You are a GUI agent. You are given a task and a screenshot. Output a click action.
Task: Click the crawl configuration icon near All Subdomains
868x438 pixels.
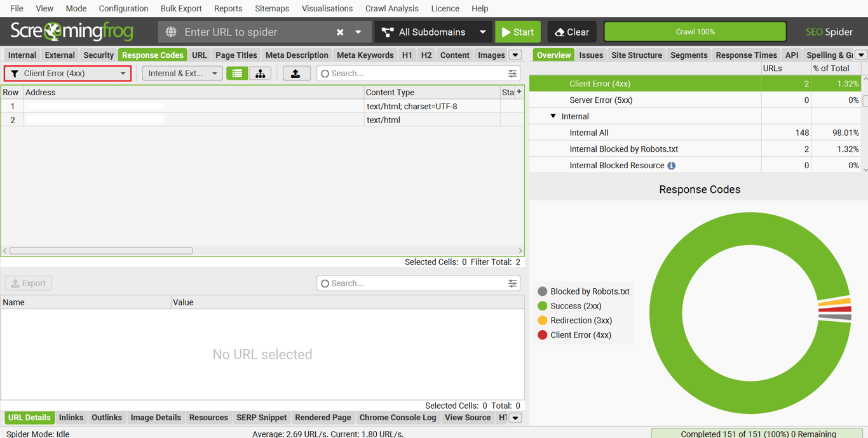(x=387, y=31)
